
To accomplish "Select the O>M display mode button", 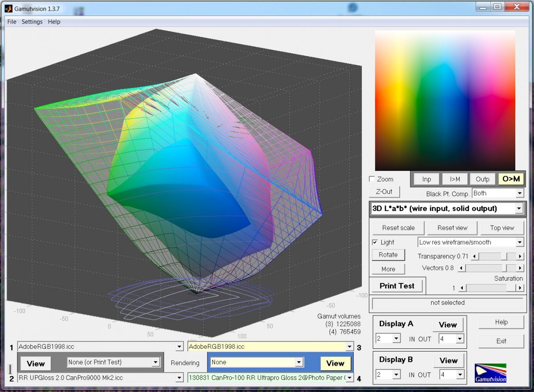I will click(510, 179).
